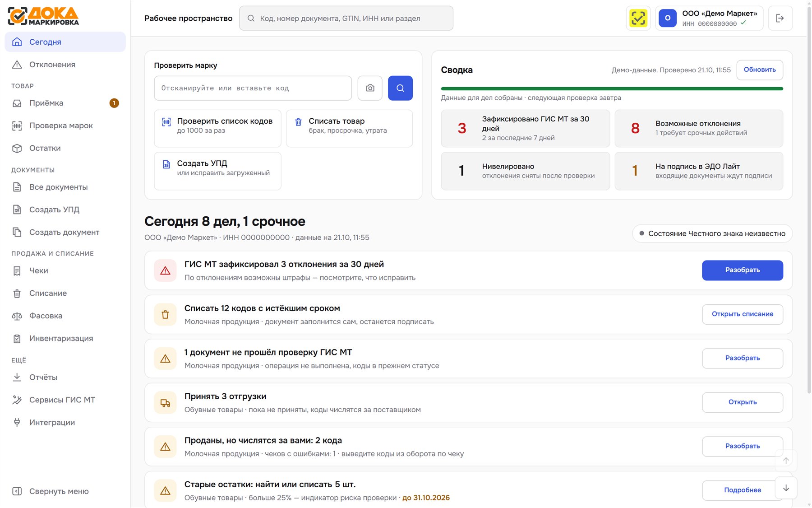
Task: Click the warning icon of 1 документ не прошёл
Action: [x=165, y=359]
